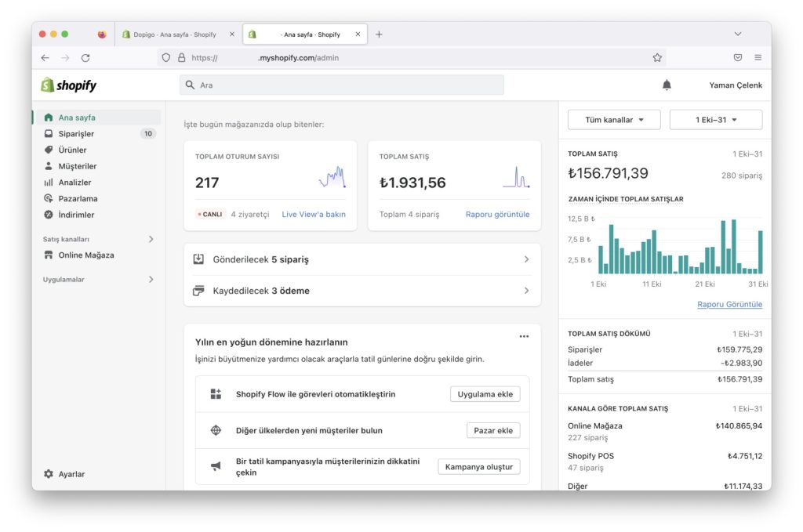Click the Siparişler inbox icon
Viewport: 803px width, 532px height.
pos(48,133)
